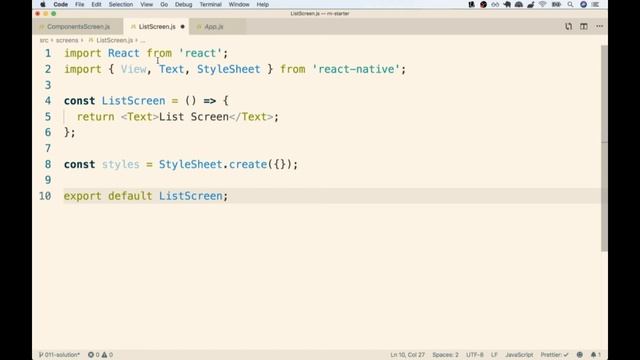
Task: Click the Apple menu logo
Action: pyautogui.click(x=43, y=4)
